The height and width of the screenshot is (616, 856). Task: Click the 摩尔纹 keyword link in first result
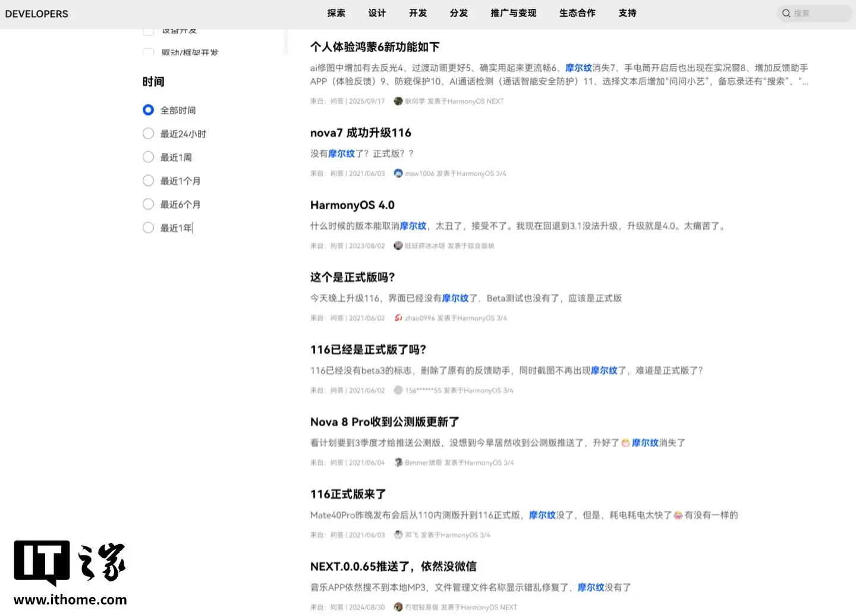click(578, 68)
